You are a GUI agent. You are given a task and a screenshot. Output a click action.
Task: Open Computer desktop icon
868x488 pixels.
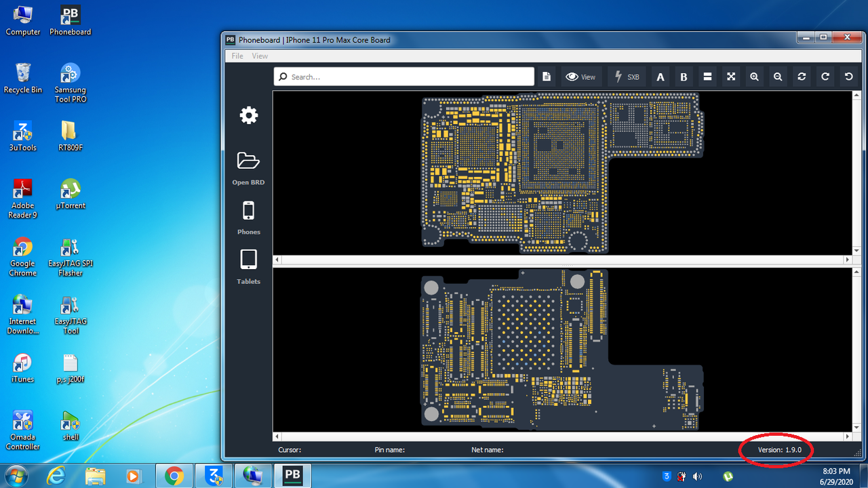click(x=22, y=20)
